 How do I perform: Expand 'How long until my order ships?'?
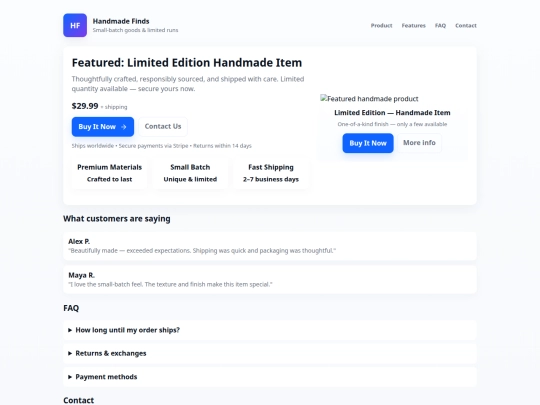click(270, 330)
